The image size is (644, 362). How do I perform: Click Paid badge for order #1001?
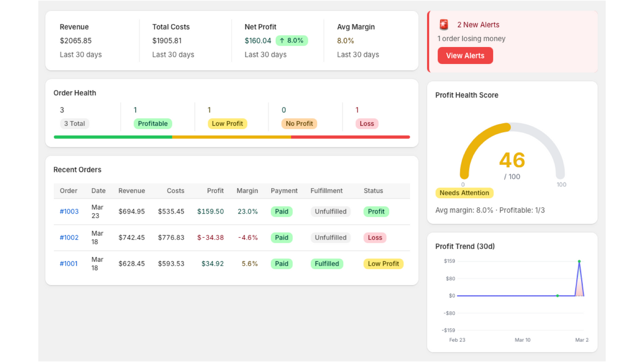282,264
